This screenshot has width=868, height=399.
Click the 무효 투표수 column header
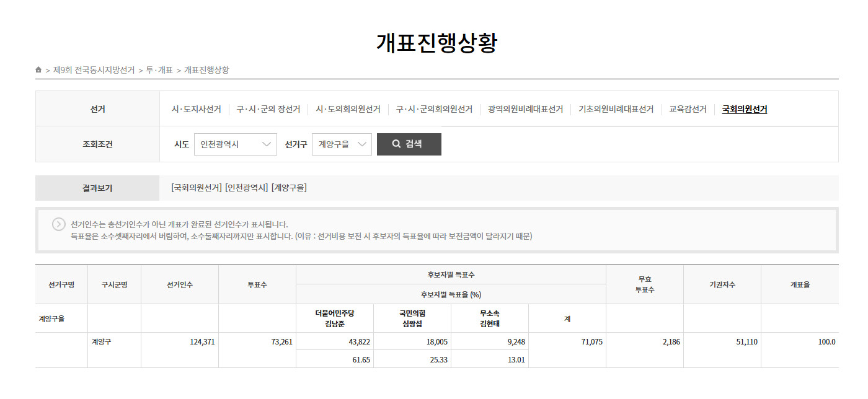645,284
